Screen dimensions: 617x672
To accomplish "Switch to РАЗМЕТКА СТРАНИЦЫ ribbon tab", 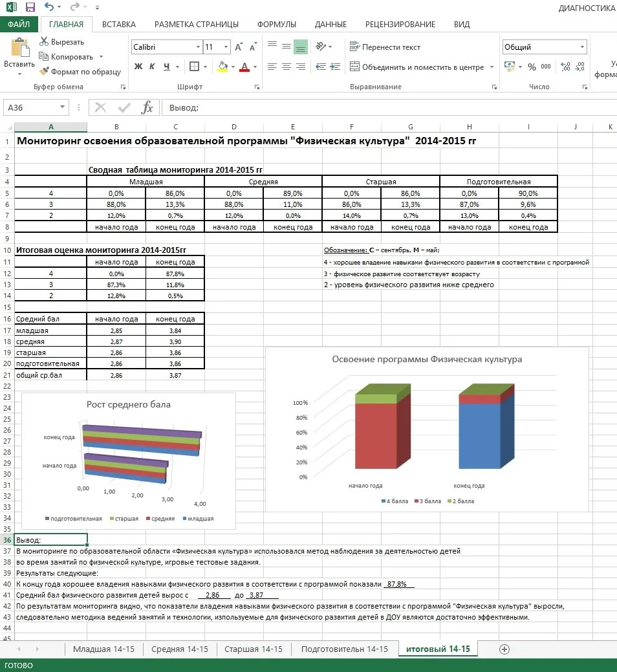I will (x=196, y=25).
